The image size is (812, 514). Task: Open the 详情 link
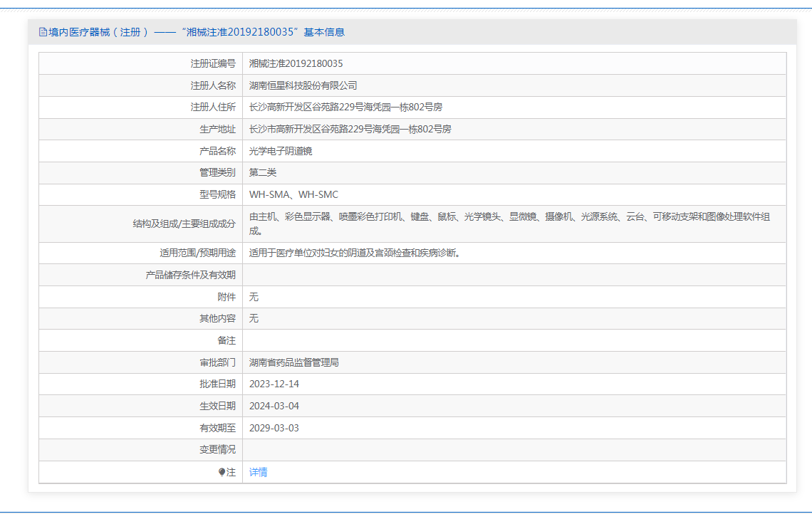[259, 472]
